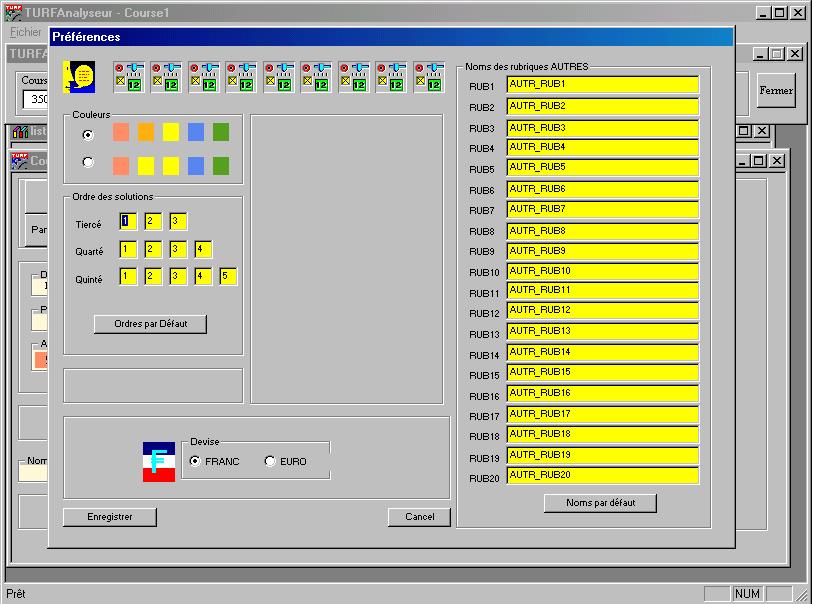
Task: Click the chart icon of the 'list' window
Action: 20,132
